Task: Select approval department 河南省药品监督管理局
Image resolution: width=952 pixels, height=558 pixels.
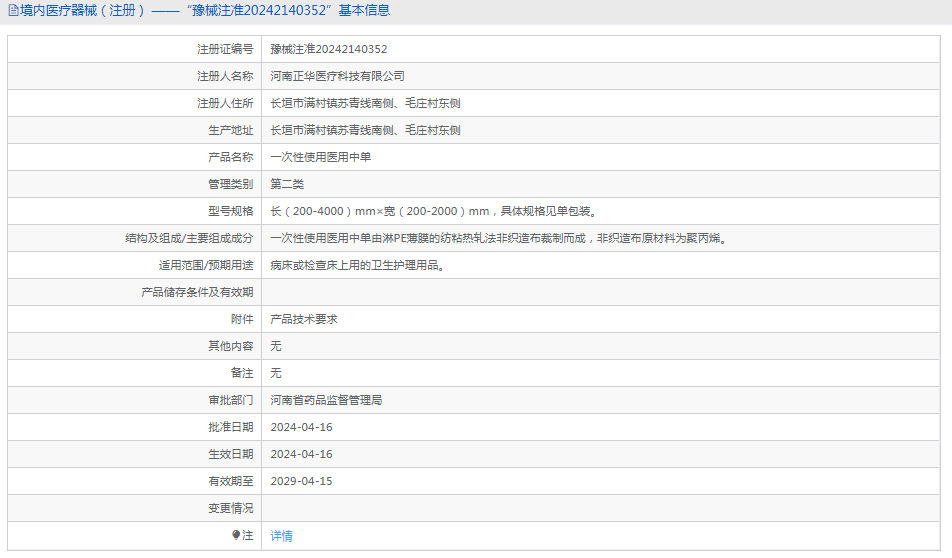Action: coord(326,400)
